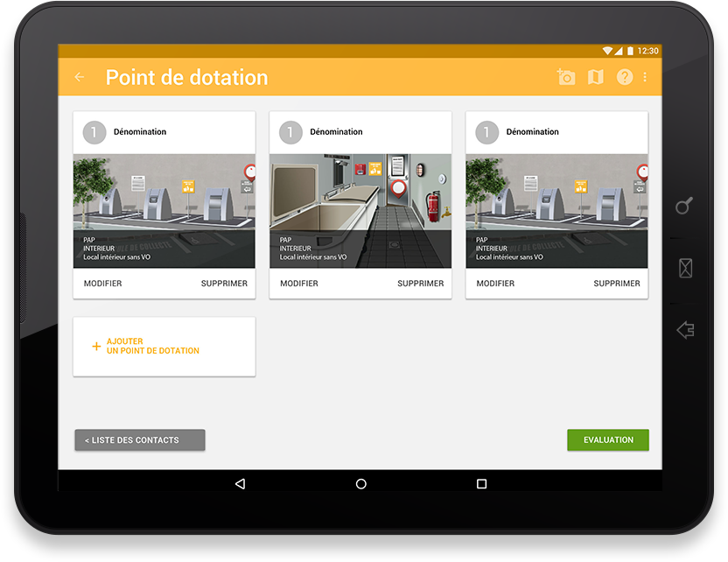Tap the numbered circle on the first card
This screenshot has height=562, width=728.
click(94, 132)
